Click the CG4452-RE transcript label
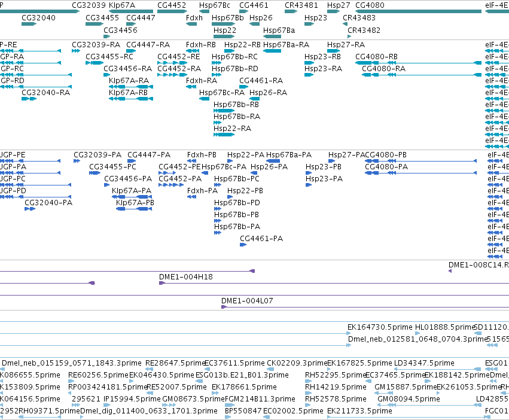This screenshot has height=420, width=509. coord(179,56)
